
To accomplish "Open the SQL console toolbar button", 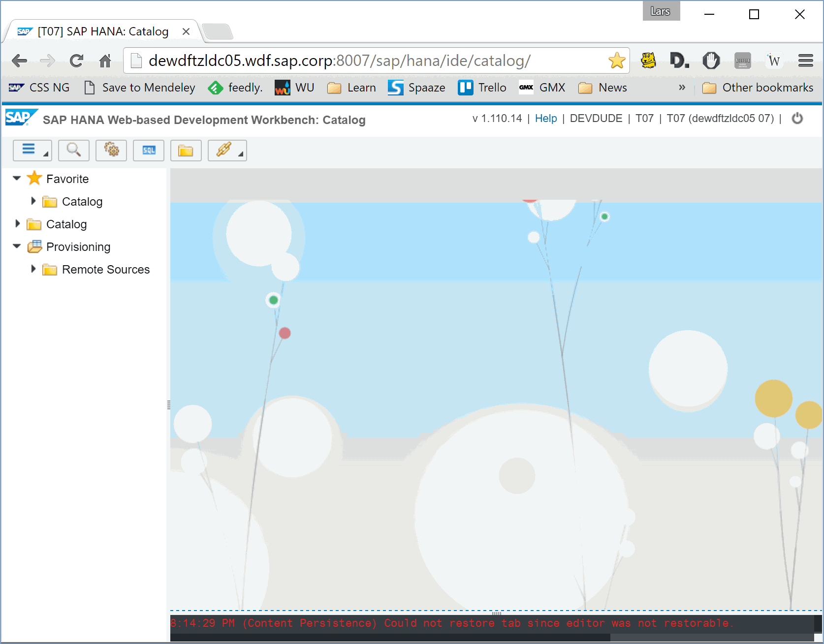I will click(149, 150).
